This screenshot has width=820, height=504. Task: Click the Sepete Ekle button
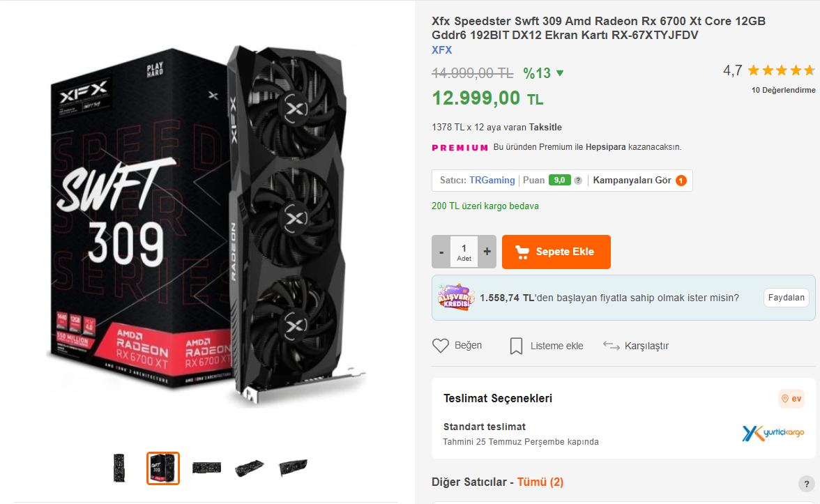click(556, 252)
